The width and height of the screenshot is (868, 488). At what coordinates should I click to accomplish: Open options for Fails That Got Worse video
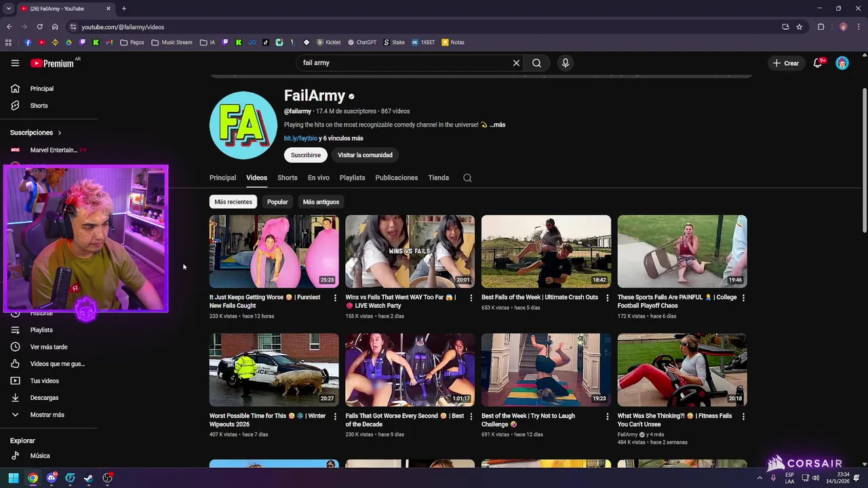click(471, 416)
